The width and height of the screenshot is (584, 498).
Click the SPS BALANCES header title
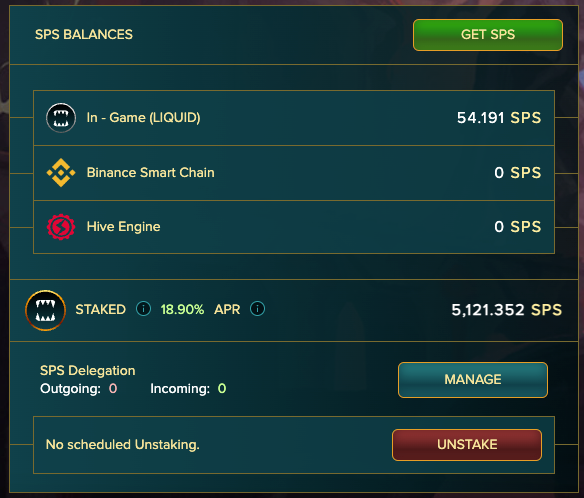(84, 35)
